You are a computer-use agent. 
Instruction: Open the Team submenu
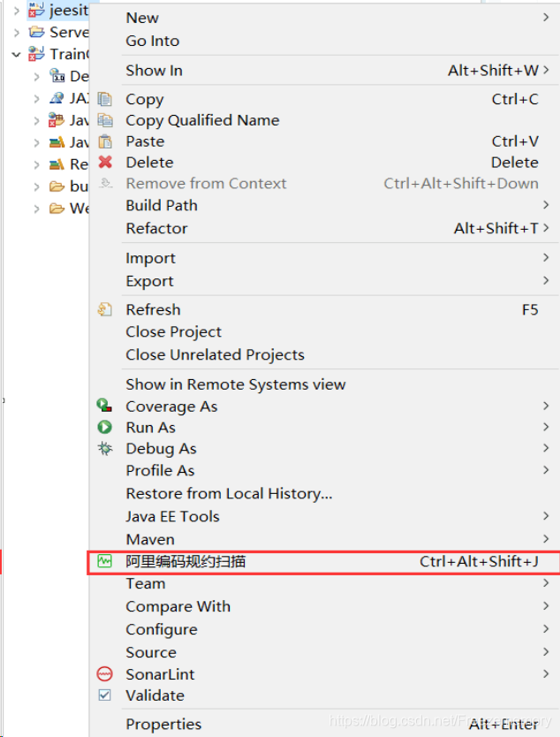tap(324, 584)
